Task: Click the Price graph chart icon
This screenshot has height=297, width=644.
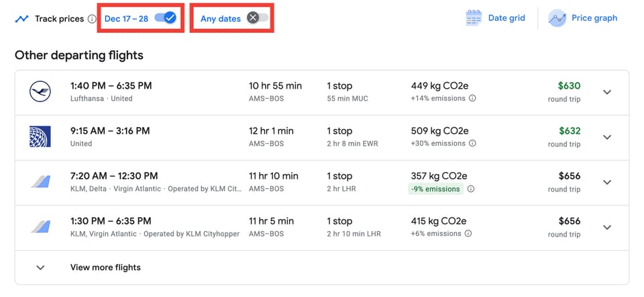Action: coord(557,18)
